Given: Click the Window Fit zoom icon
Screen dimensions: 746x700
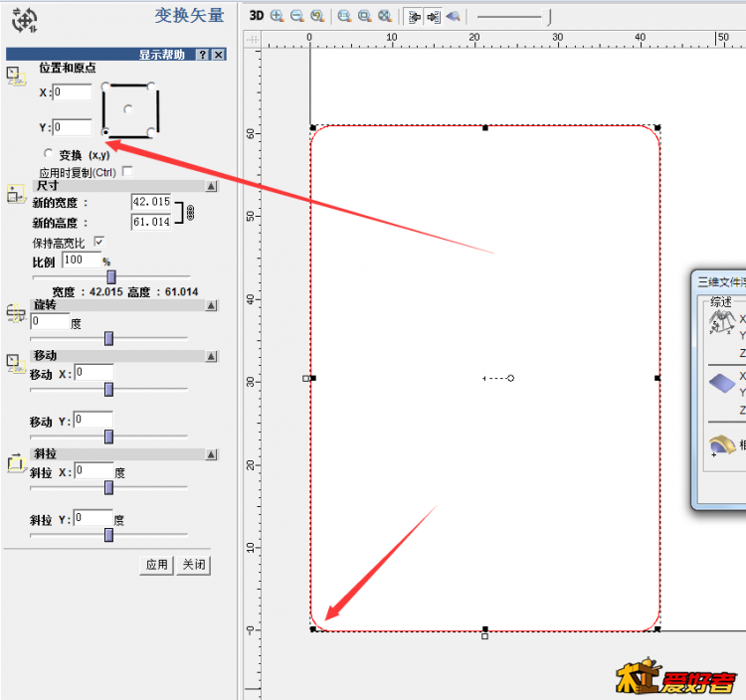Looking at the screenshot, I should (365, 16).
